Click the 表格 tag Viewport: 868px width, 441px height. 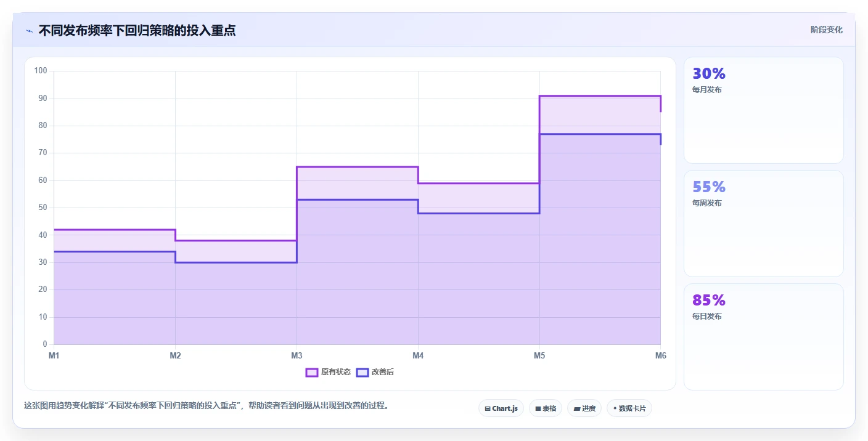click(546, 408)
